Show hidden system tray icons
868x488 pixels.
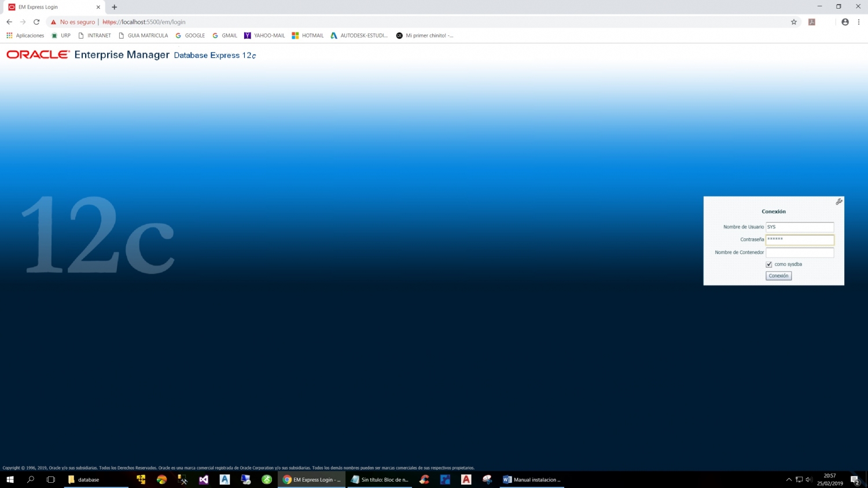(789, 479)
